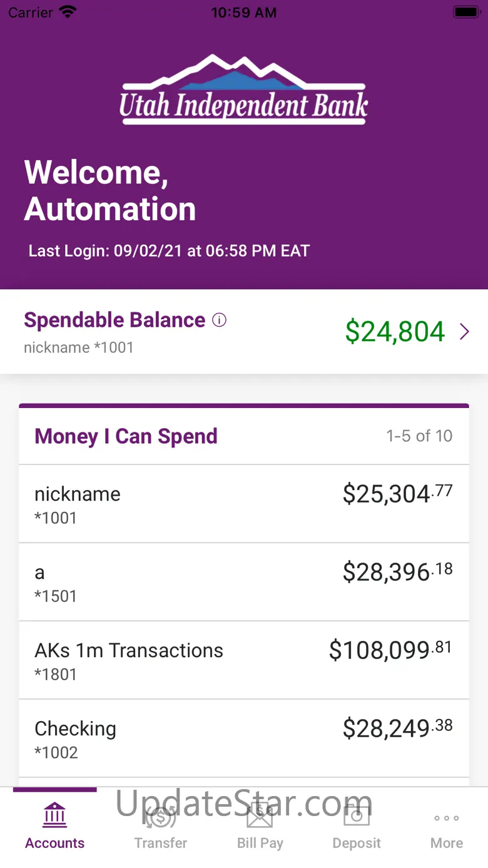Check the Wi-Fi status icon
Image resolution: width=488 pixels, height=868 pixels.
67,12
